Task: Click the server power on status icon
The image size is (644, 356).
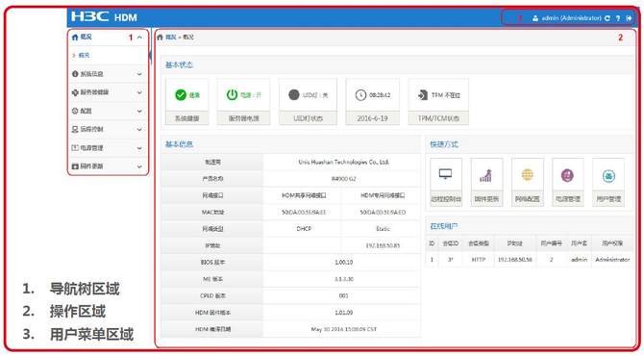Action: (232, 95)
